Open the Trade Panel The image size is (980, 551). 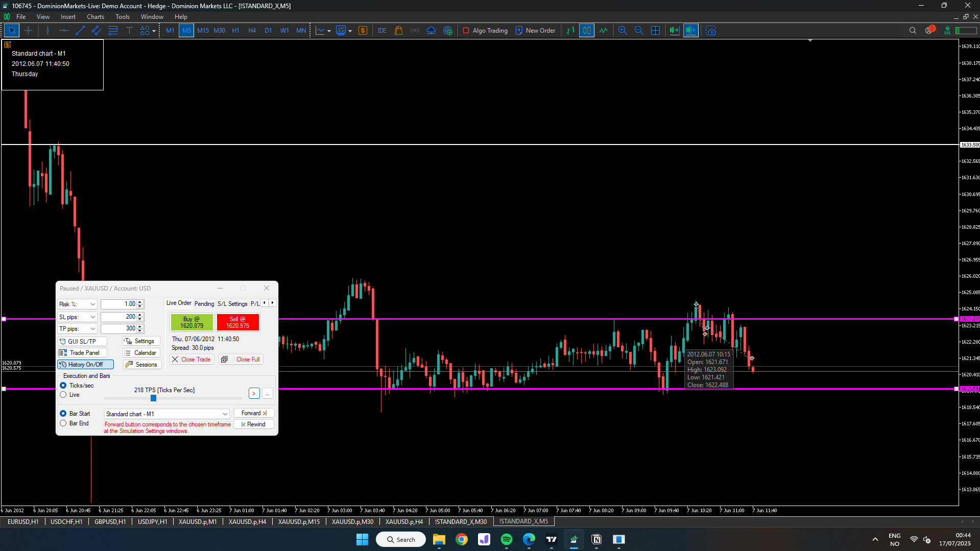(x=82, y=353)
